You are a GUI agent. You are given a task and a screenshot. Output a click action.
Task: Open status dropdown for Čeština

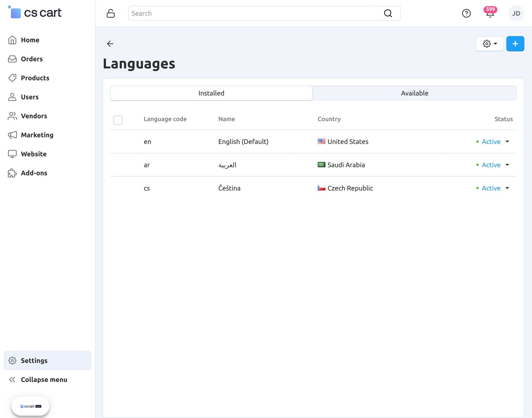(493, 188)
